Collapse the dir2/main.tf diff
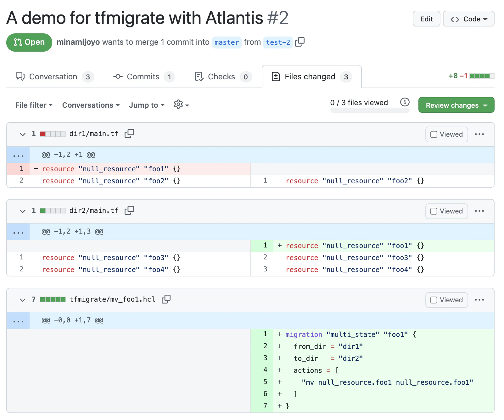The height and width of the screenshot is (420, 504). point(22,211)
